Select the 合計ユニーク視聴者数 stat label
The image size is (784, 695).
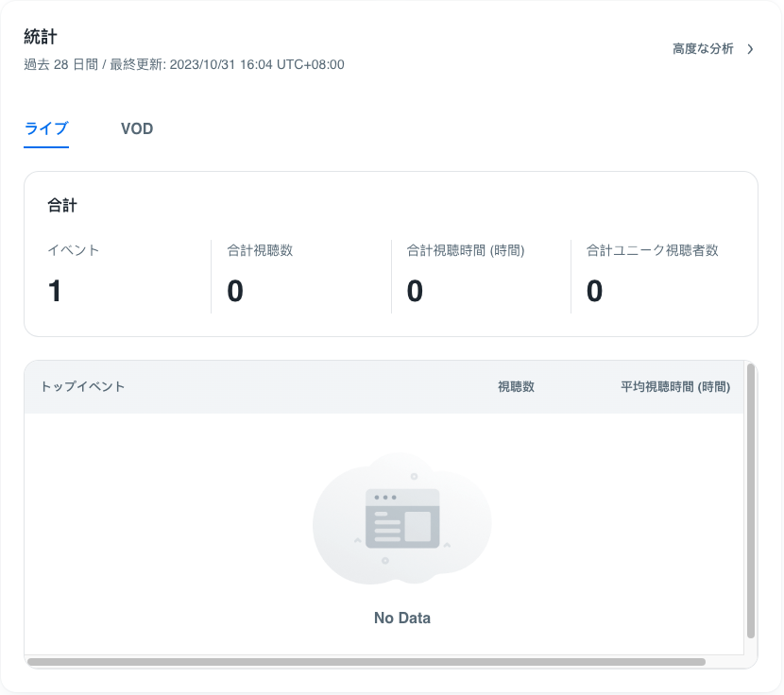[x=653, y=250]
